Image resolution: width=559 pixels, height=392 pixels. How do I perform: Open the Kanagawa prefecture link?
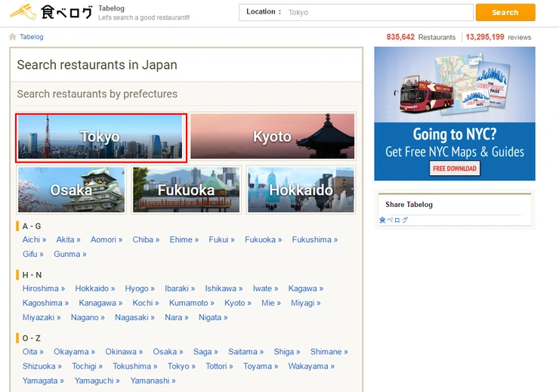coord(100,304)
